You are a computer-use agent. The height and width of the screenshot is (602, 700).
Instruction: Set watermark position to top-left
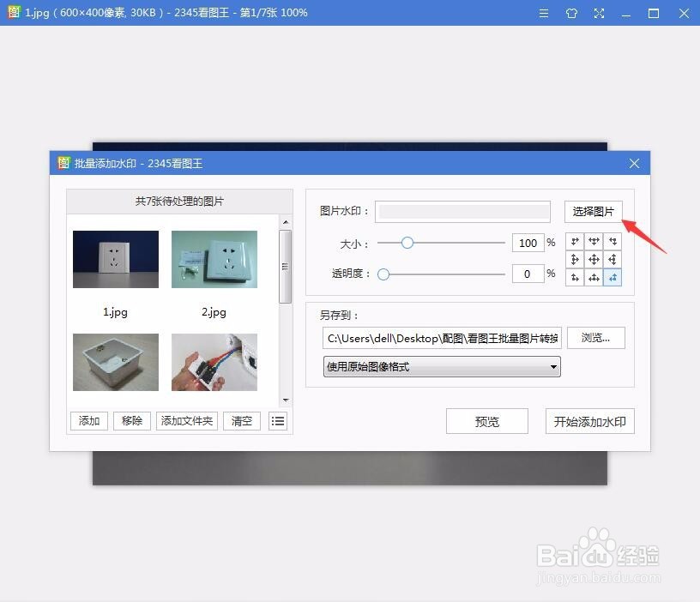pyautogui.click(x=575, y=242)
